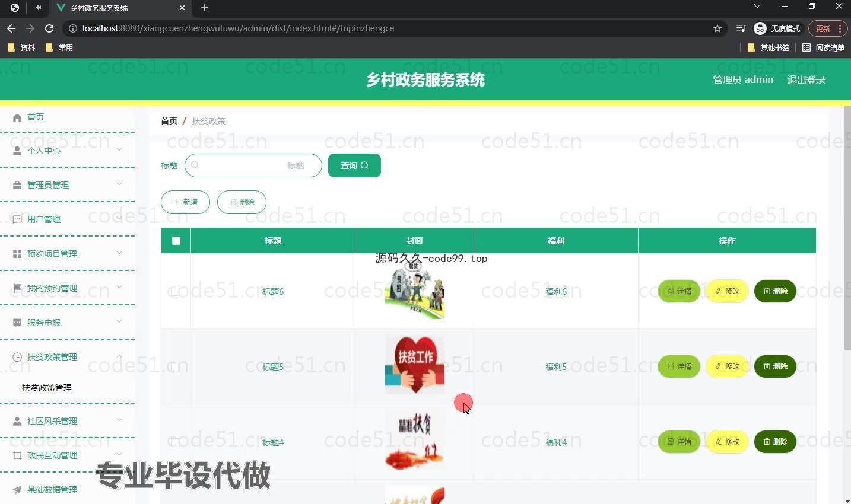Click the flag icon beside 我的预约管理
Image resolution: width=851 pixels, height=504 pixels.
coord(17,288)
